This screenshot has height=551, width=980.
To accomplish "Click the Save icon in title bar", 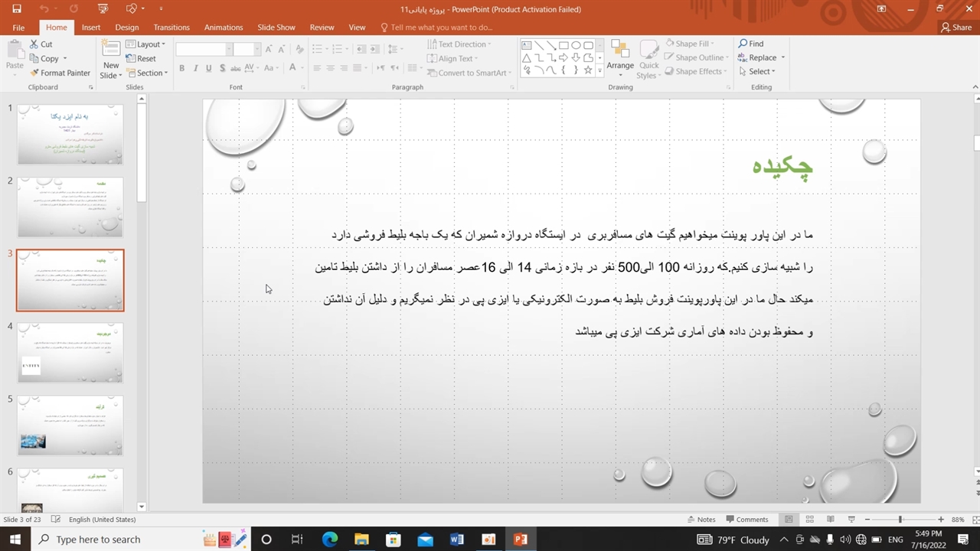I will point(16,9).
